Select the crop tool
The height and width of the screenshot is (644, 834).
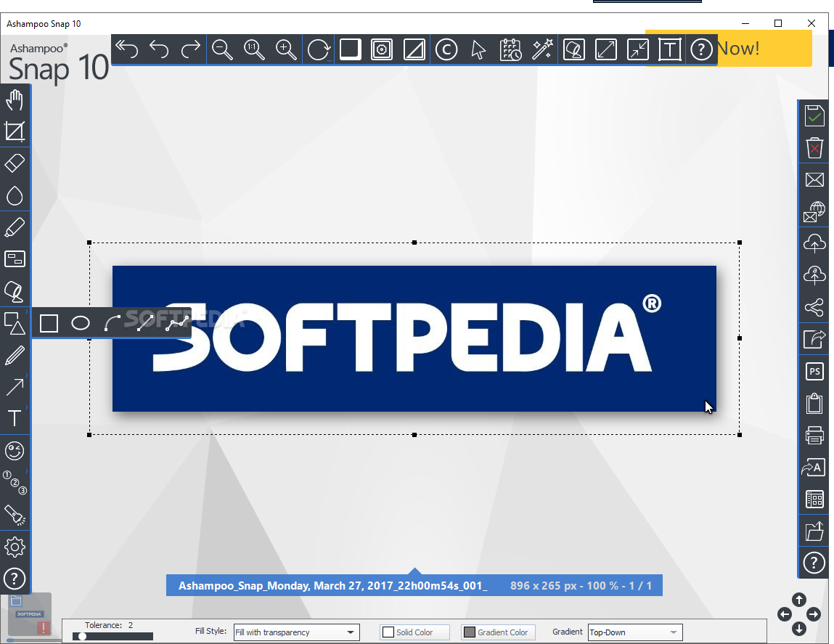pyautogui.click(x=15, y=131)
